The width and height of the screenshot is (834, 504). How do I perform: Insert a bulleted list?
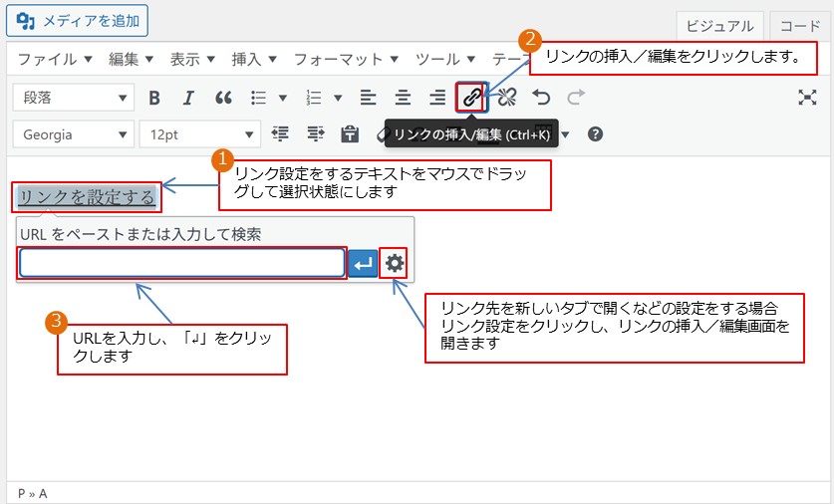click(258, 98)
